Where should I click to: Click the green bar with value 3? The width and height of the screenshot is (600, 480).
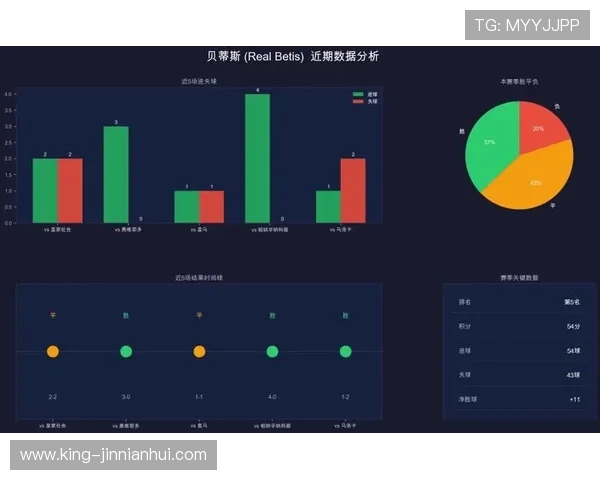(x=116, y=175)
